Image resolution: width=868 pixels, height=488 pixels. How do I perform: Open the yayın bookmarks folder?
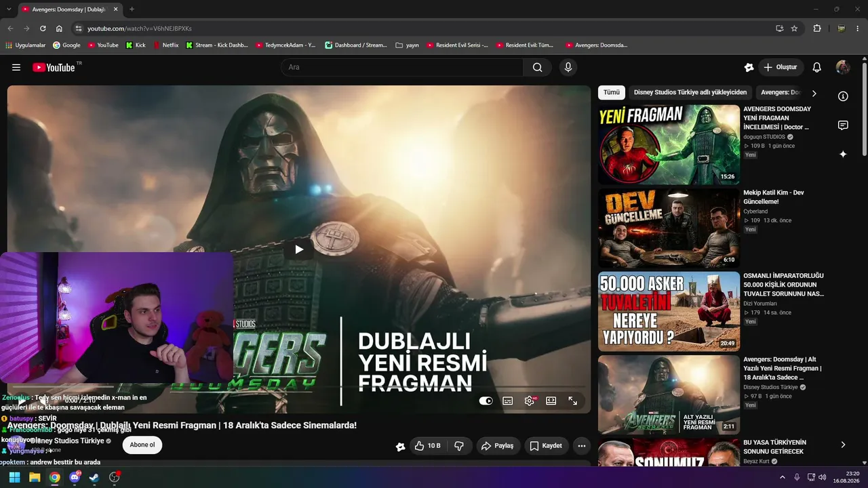coord(407,45)
